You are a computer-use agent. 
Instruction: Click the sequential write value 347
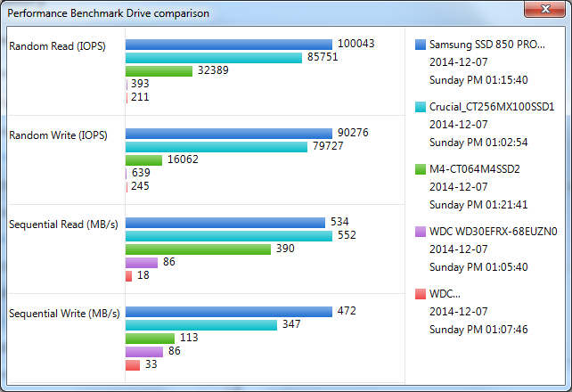pyautogui.click(x=291, y=324)
